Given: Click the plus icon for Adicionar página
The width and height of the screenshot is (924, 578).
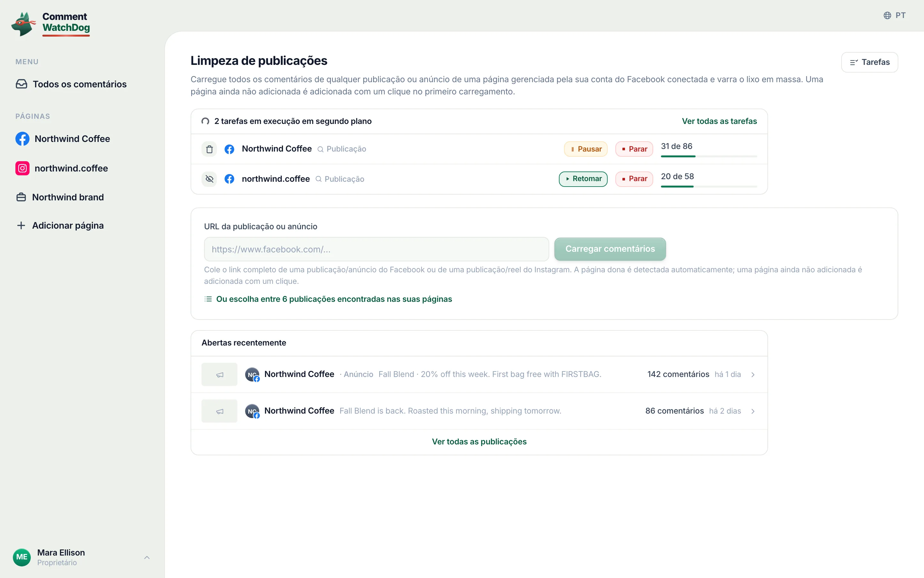Looking at the screenshot, I should (x=21, y=225).
